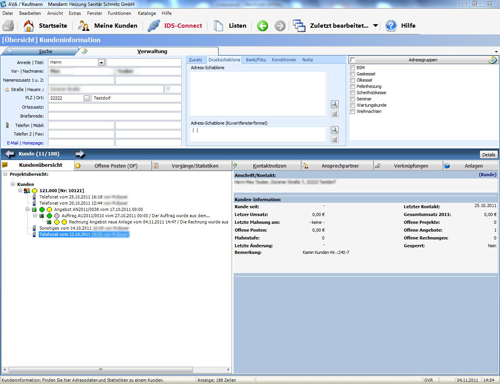Click the phone icon beside Telefon | Mobil
The image size is (500, 384).
point(7,125)
